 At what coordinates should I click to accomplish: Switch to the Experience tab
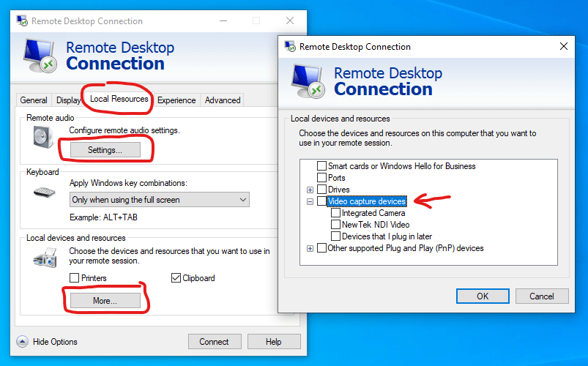(x=176, y=100)
